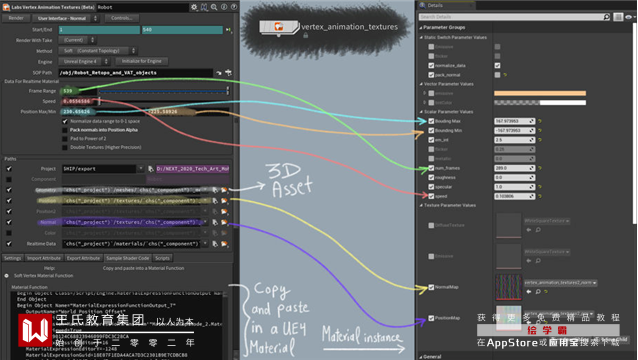Collapse the Parameter Groups section

point(421,28)
